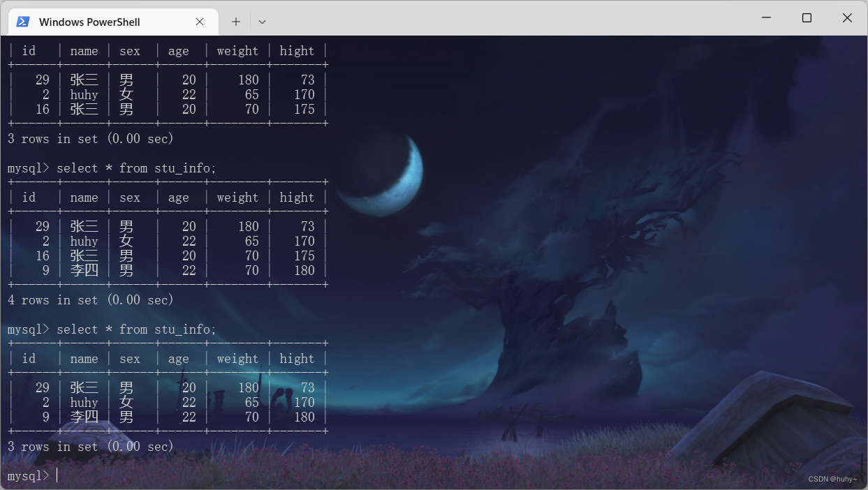Viewport: 868px width, 490px height.
Task: Close the terminal window
Action: (x=847, y=18)
